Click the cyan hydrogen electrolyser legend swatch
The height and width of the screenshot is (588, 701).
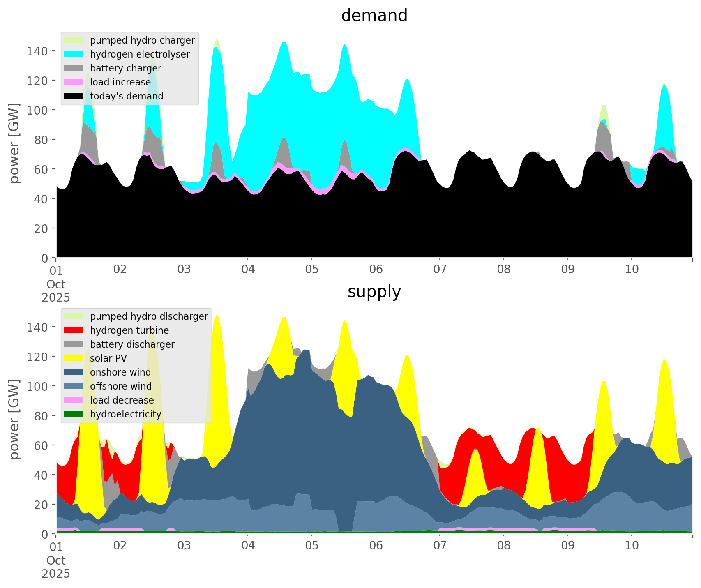[x=74, y=54]
